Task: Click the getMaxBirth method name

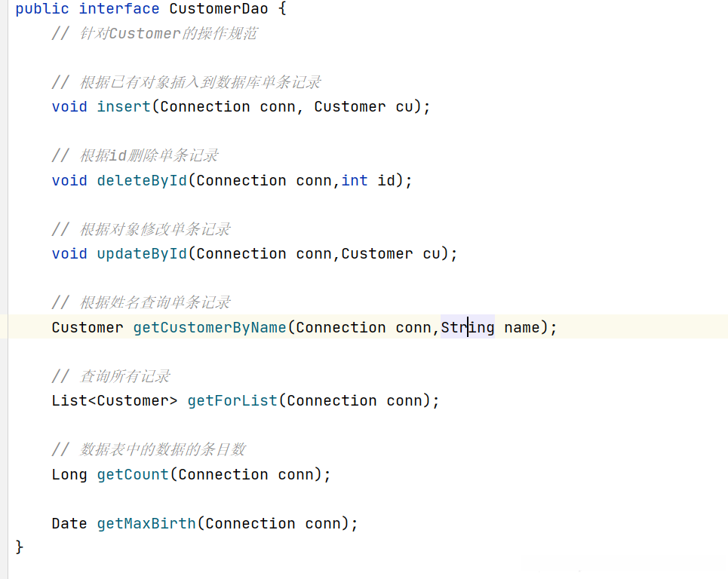Action: tap(146, 524)
